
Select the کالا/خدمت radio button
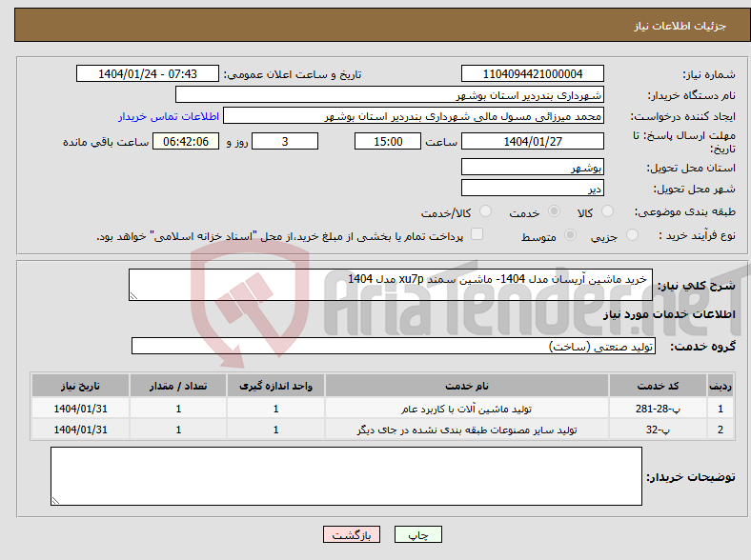click(x=486, y=211)
